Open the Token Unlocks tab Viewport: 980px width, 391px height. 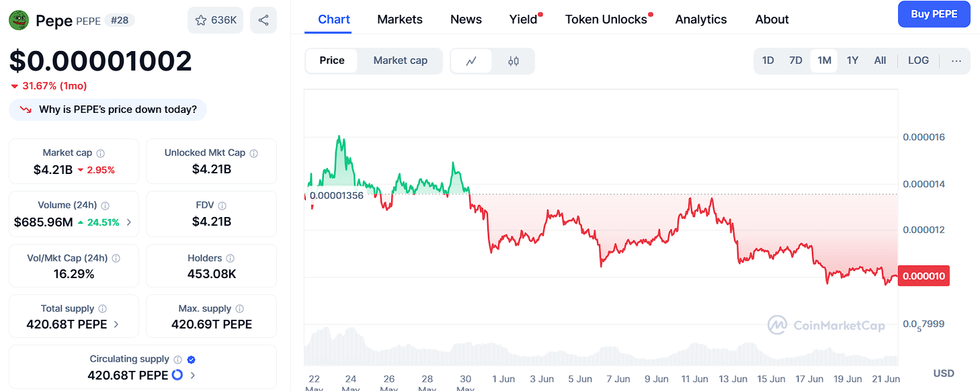pyautogui.click(x=606, y=19)
